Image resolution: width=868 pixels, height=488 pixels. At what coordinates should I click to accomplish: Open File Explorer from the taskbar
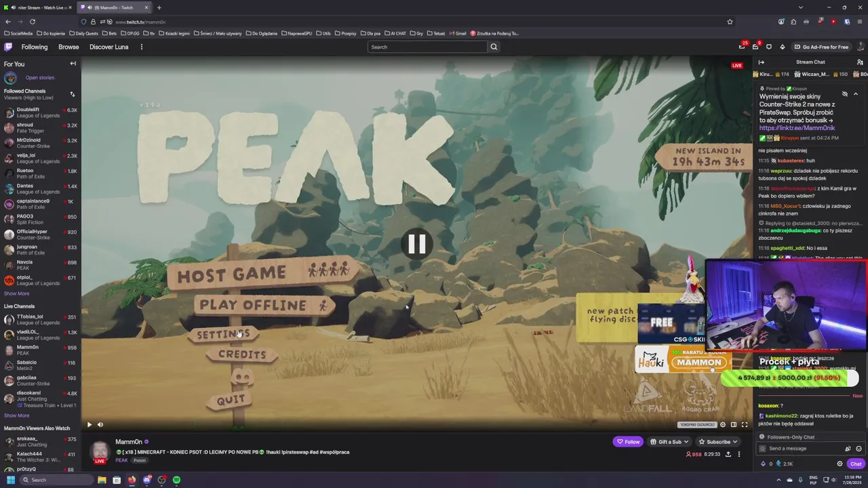pyautogui.click(x=102, y=480)
